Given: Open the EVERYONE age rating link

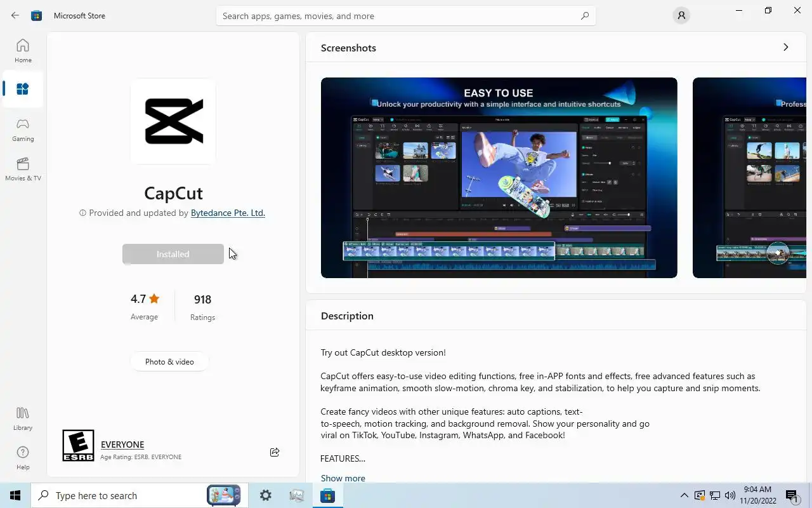Looking at the screenshot, I should [122, 444].
